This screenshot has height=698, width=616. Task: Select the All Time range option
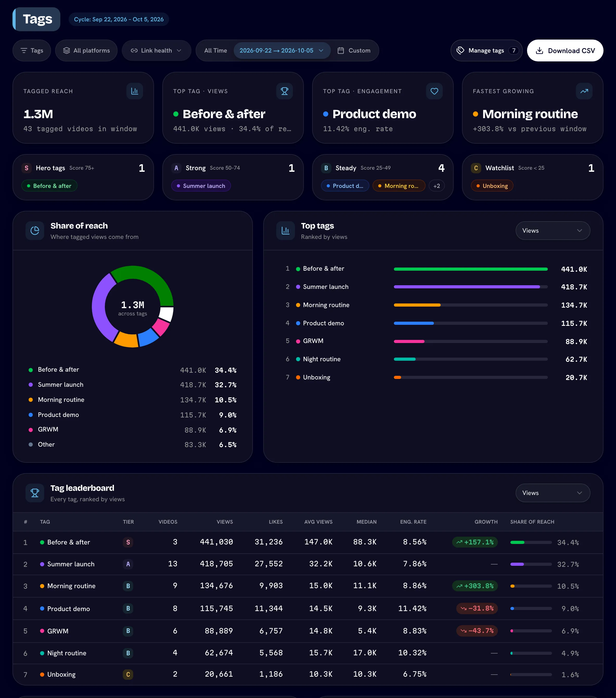click(x=216, y=50)
